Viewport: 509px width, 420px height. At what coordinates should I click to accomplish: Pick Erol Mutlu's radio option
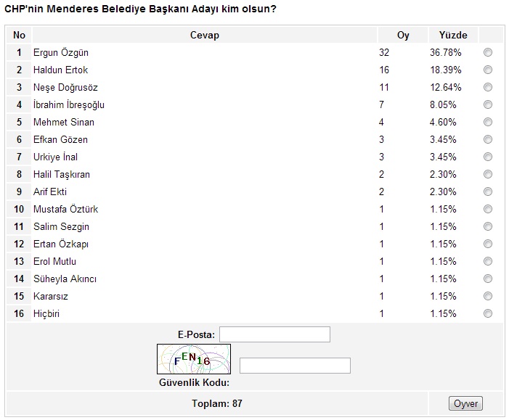487,261
